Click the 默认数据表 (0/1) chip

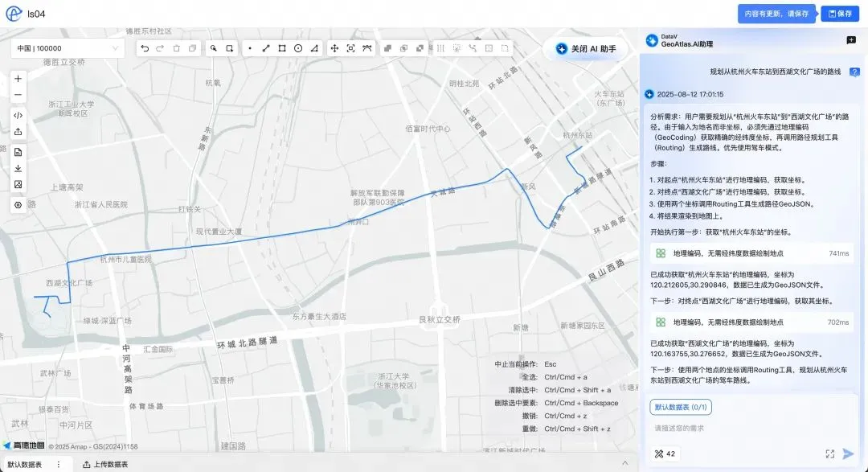[681, 407]
